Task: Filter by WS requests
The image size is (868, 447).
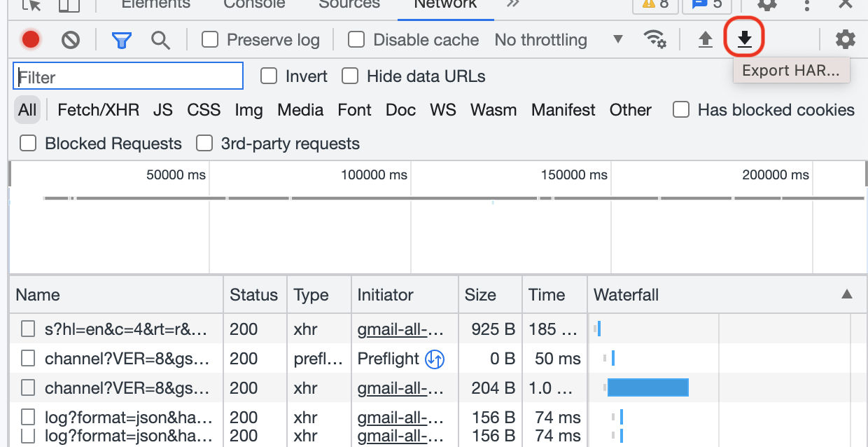Action: click(443, 110)
